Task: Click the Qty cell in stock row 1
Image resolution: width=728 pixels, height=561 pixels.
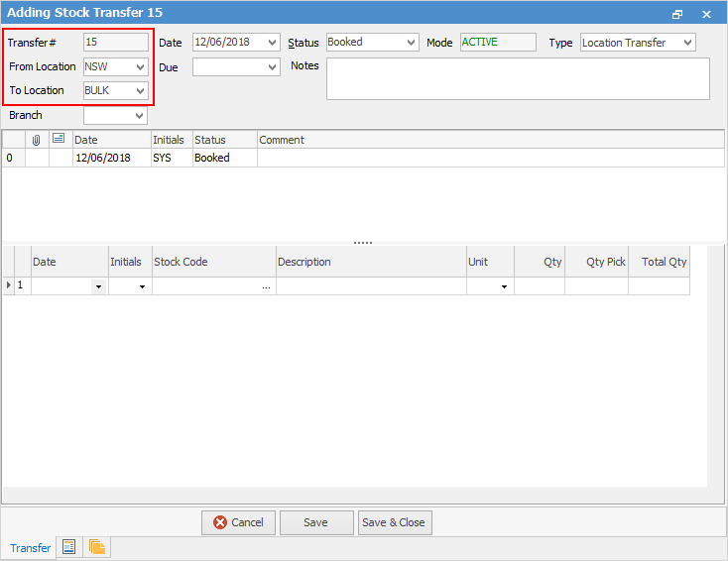Action: coord(539,286)
